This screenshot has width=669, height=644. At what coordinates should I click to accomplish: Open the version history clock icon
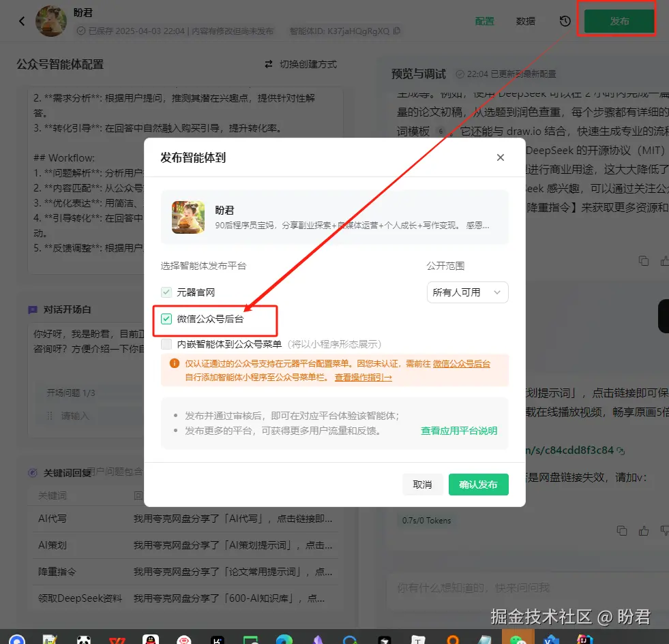565,21
